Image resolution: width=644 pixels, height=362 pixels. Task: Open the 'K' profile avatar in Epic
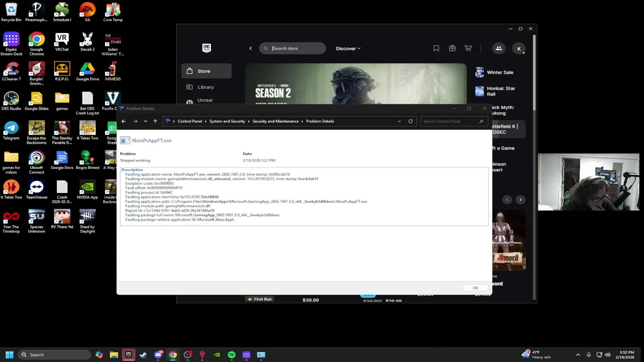point(519,48)
